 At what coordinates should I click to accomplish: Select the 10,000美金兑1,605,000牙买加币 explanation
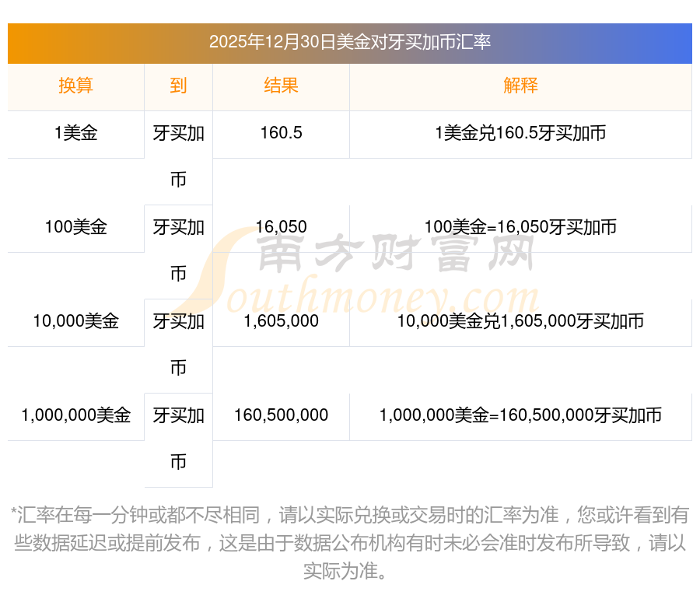[x=520, y=321]
